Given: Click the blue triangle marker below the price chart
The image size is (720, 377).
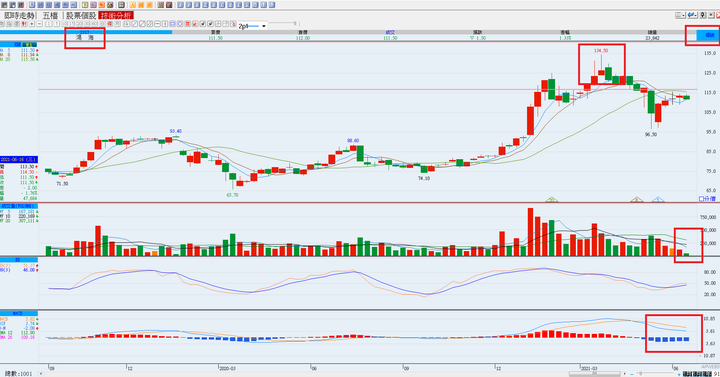Looking at the screenshot, I should pyautogui.click(x=658, y=199).
